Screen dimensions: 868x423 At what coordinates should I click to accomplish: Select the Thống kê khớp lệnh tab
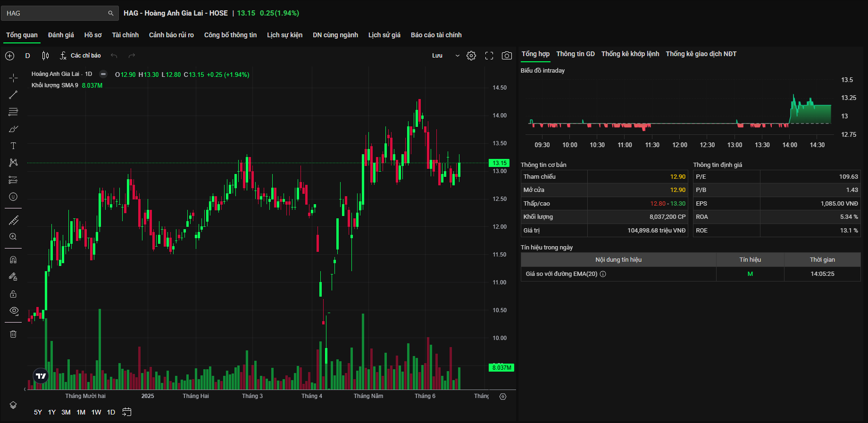[630, 54]
